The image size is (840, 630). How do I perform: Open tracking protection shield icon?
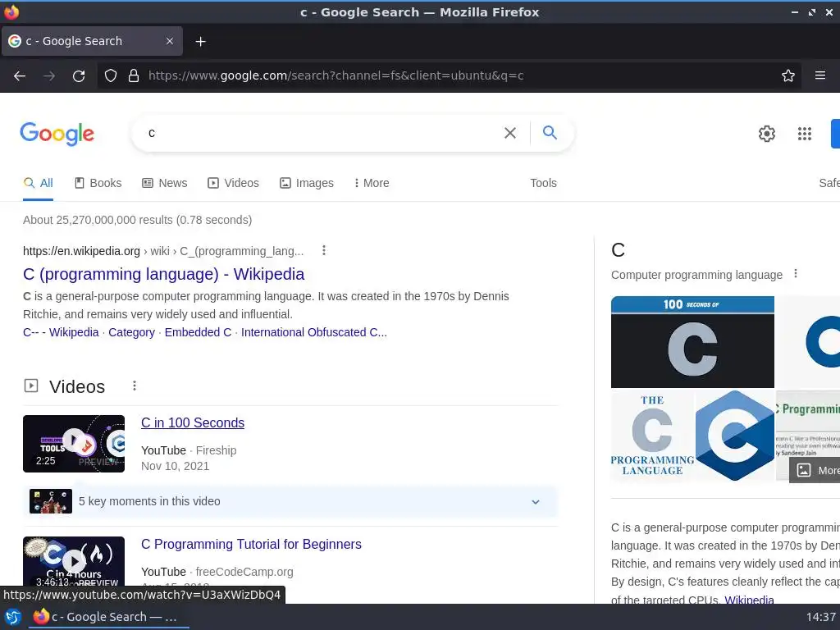point(111,75)
